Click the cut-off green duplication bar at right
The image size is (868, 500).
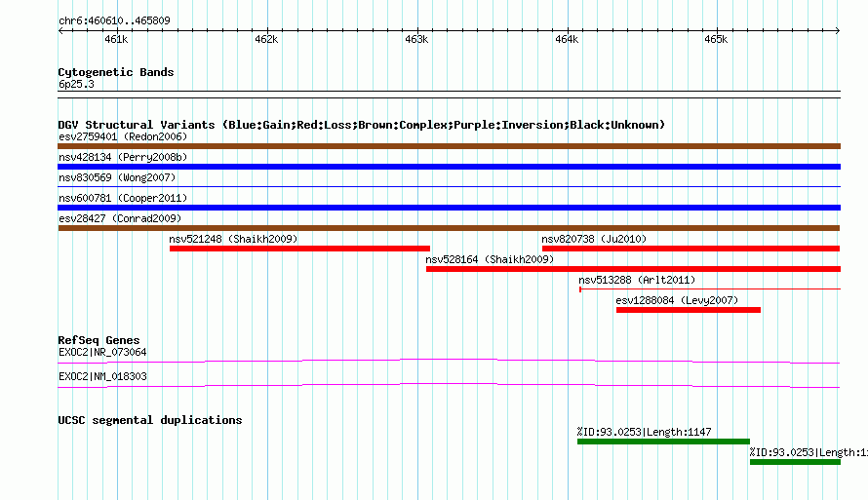[796, 462]
